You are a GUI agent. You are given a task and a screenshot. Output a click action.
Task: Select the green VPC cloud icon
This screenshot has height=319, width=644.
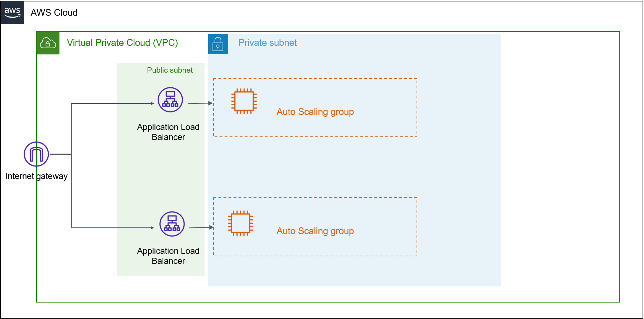tap(48, 43)
